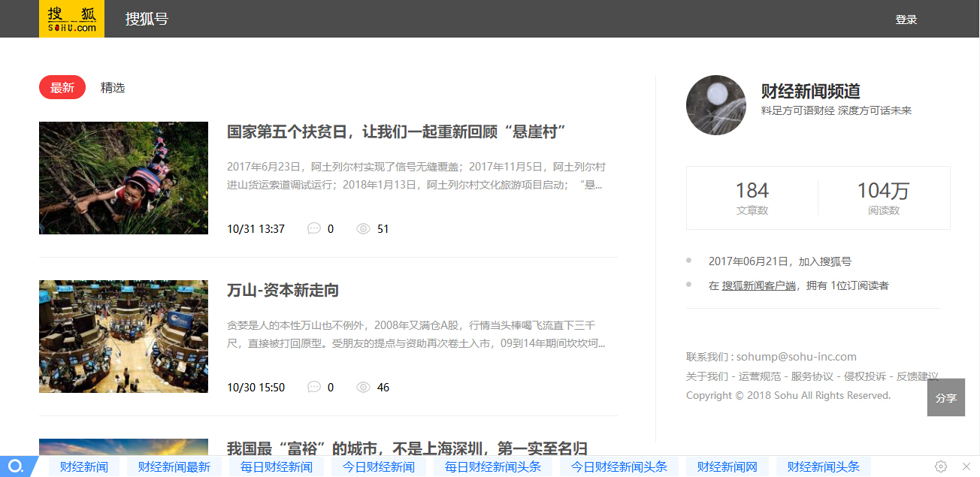
Task: Open the comment icon on the 万山-资本新走向 article
Action: point(314,387)
